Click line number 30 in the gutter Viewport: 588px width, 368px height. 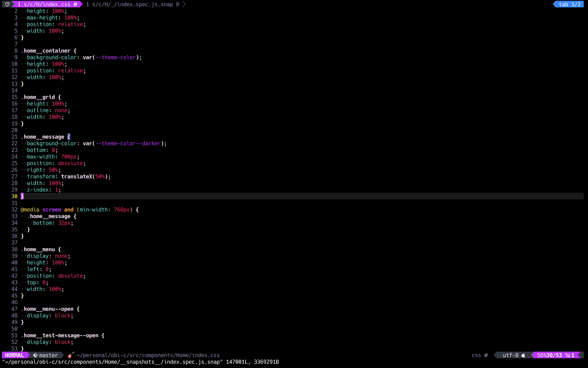click(14, 196)
